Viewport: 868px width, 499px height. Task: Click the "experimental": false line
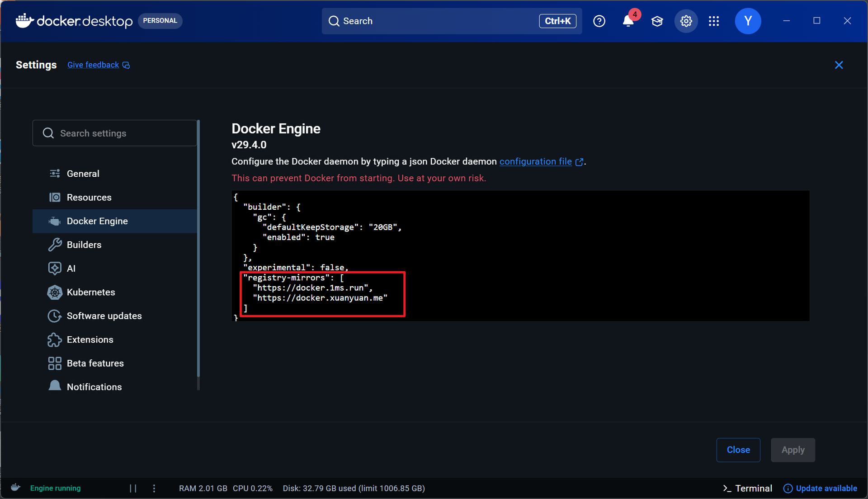pyautogui.click(x=296, y=268)
